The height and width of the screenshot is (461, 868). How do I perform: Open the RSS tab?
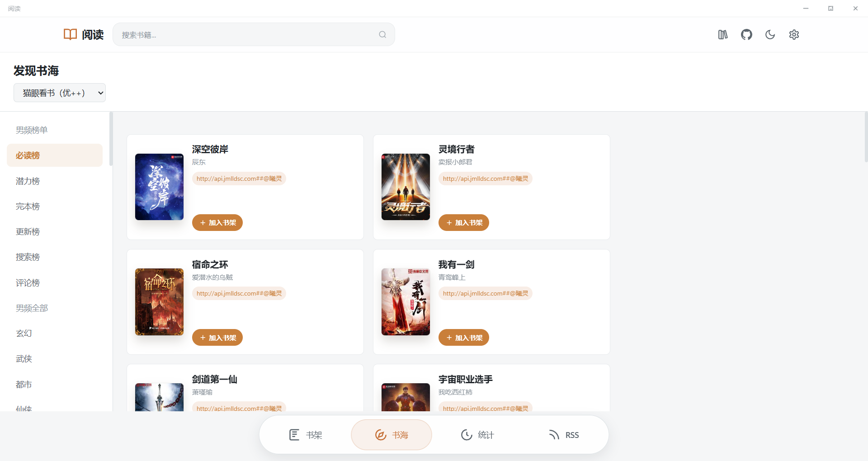tap(563, 435)
